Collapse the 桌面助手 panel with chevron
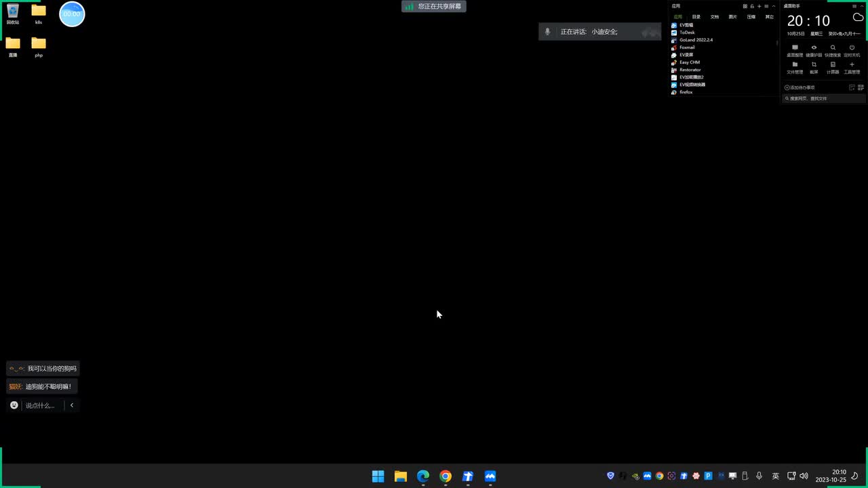The image size is (868, 488). [862, 6]
